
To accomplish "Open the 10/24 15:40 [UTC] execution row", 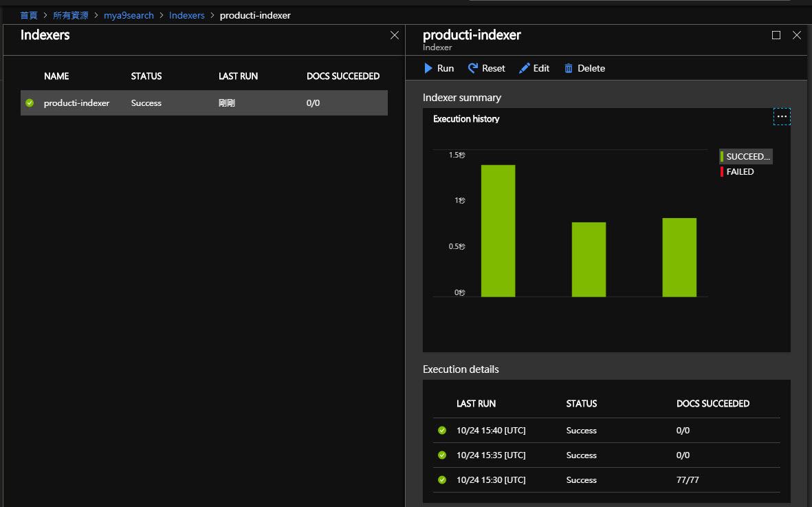I will tap(606, 431).
